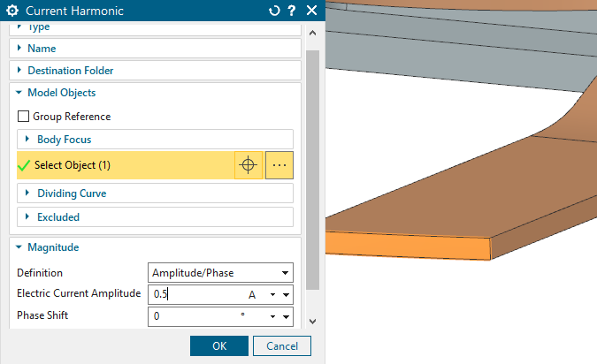The width and height of the screenshot is (597, 364).
Task: Click the gear icon in dialog title
Action: 13,11
